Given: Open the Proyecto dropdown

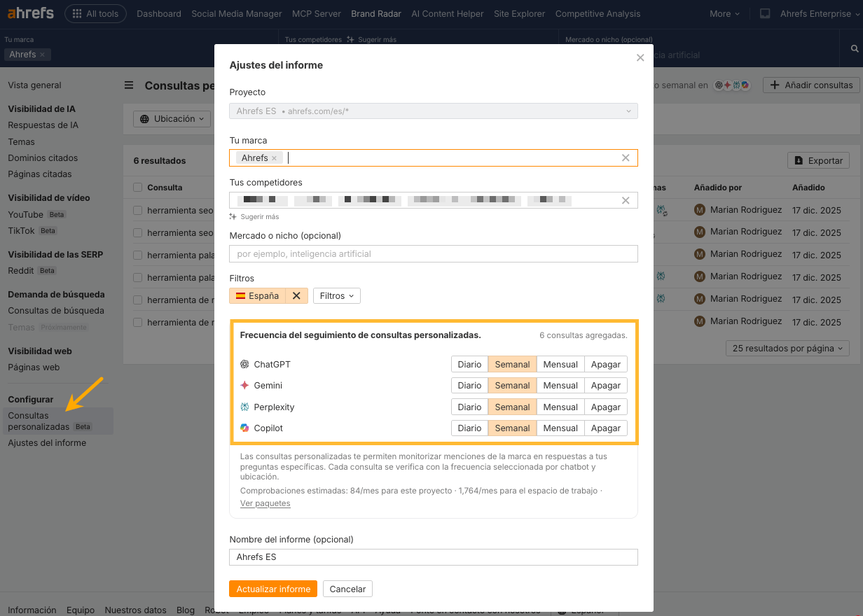Looking at the screenshot, I should click(434, 111).
